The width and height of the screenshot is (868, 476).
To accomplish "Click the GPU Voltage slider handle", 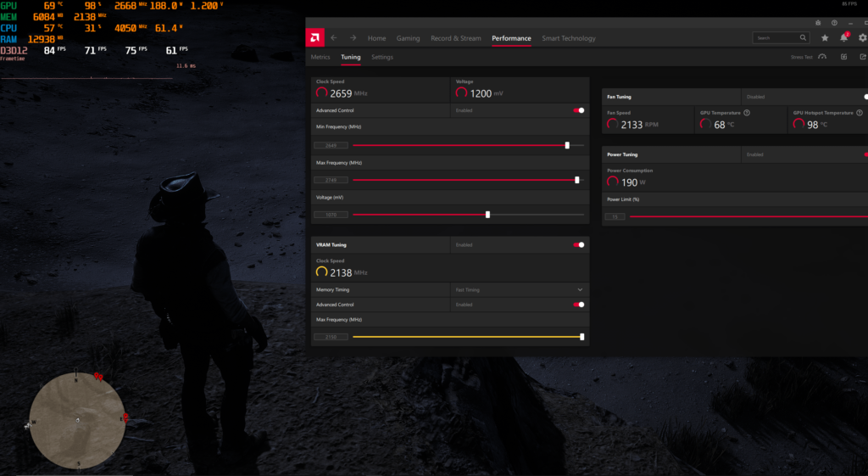I will (487, 215).
